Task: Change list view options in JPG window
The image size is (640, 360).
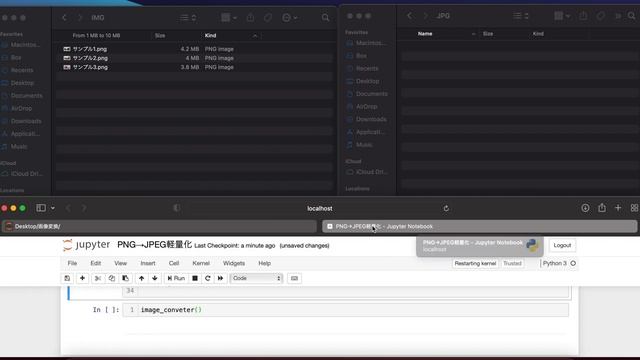Action: coord(521,16)
